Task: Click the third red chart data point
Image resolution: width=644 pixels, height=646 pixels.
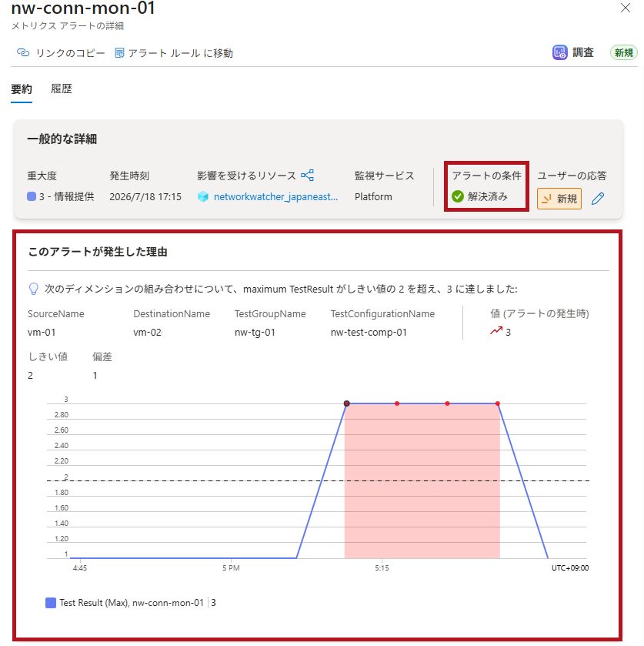Action: pos(448,403)
